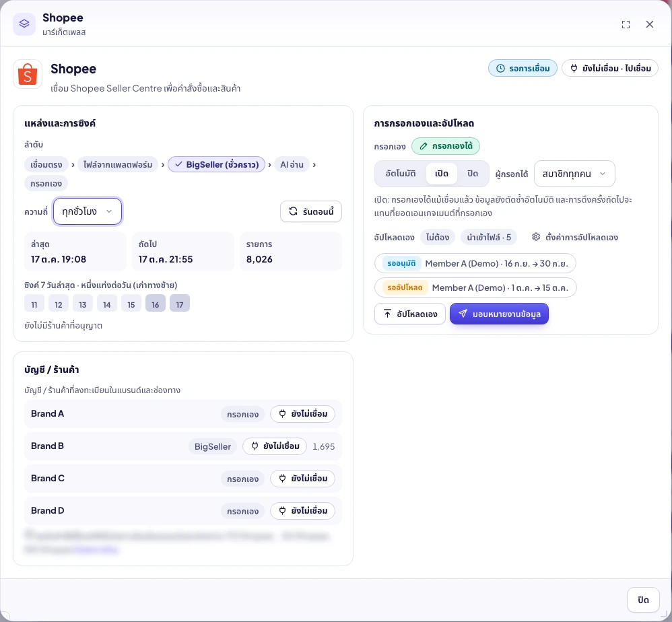Select the ไฟล์จากแพลตฟอร์ม source chip
672x622 pixels.
pyautogui.click(x=118, y=164)
